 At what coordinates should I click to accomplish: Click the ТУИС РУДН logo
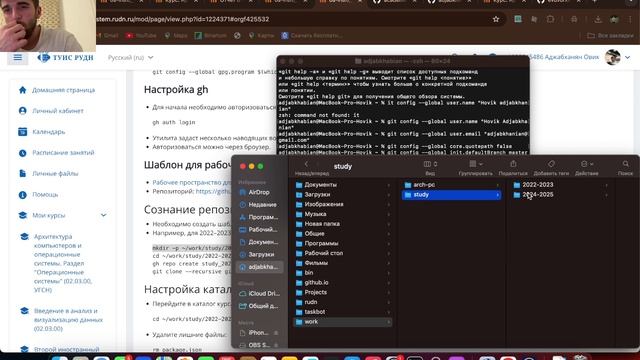tap(65, 58)
